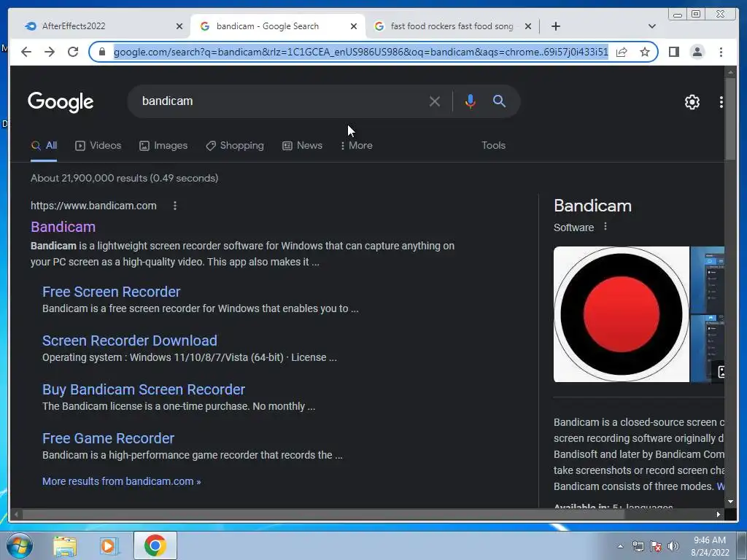Open search Tools options

pyautogui.click(x=493, y=146)
